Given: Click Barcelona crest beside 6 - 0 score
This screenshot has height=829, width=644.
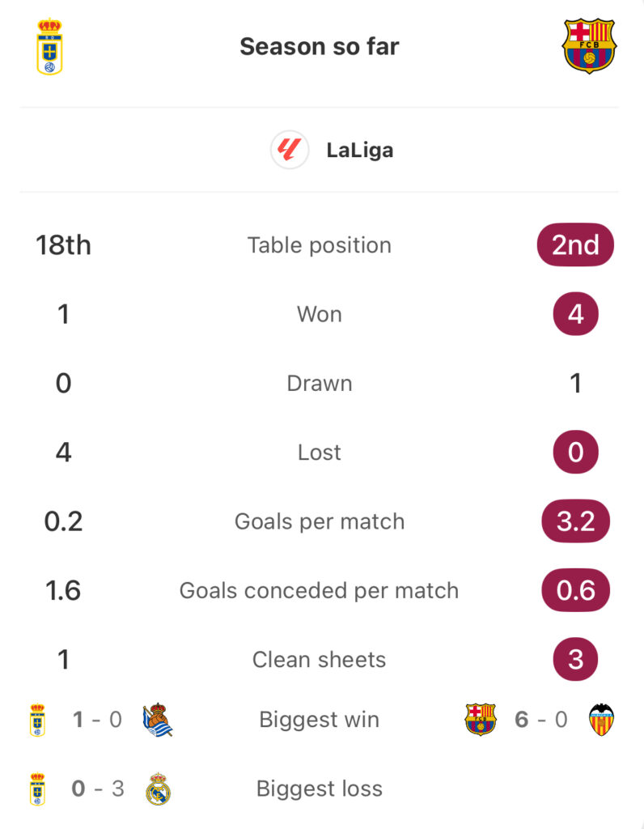Looking at the screenshot, I should pyautogui.click(x=481, y=720).
